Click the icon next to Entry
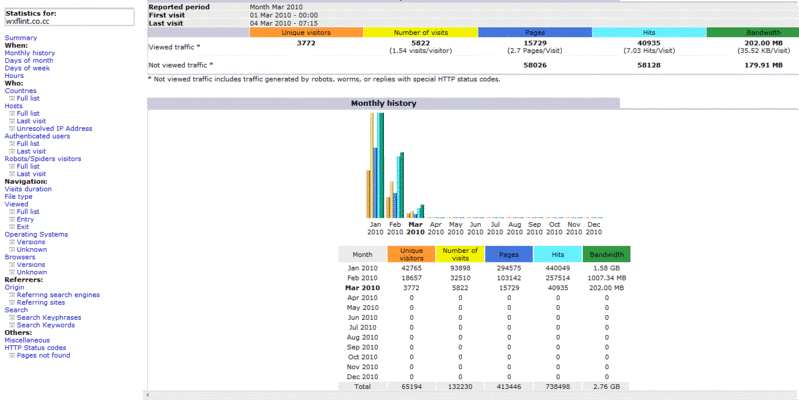The height and width of the screenshot is (400, 799). (12, 220)
